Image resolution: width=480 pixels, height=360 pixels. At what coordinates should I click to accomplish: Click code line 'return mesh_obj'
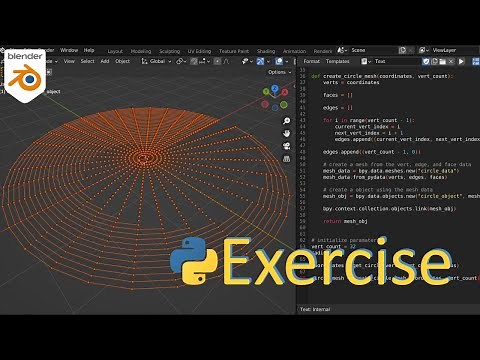point(345,221)
